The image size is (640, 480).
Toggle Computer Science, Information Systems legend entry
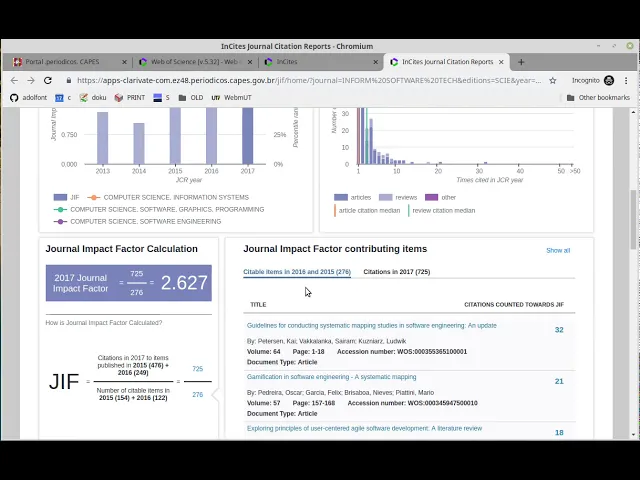pos(168,198)
